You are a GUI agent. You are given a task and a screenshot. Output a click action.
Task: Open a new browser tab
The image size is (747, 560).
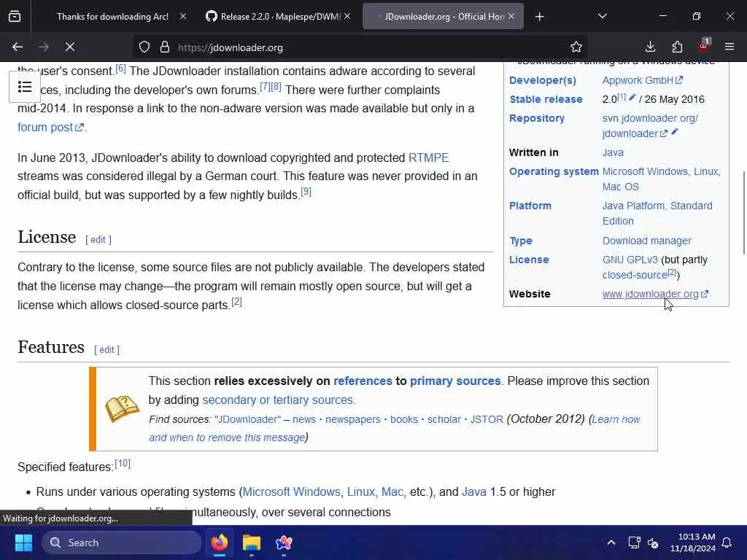click(539, 17)
